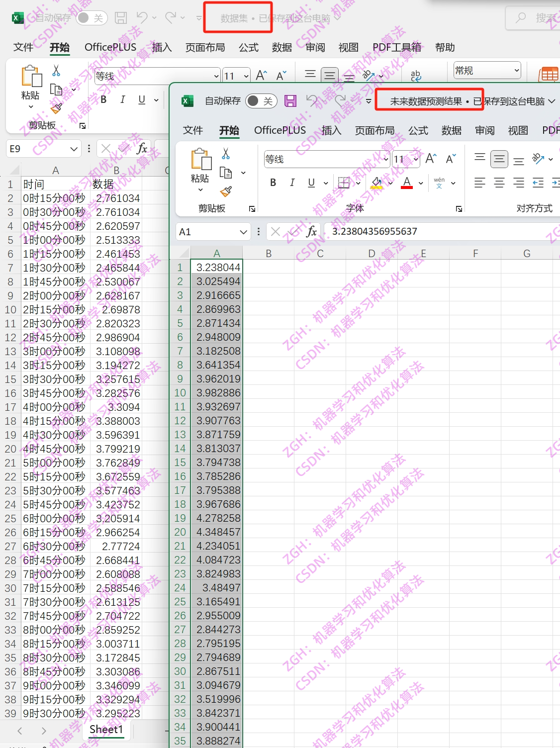Image resolution: width=560 pixels, height=748 pixels.
Task: Click previous sheet arrow in 数据集 window
Action: (x=20, y=731)
